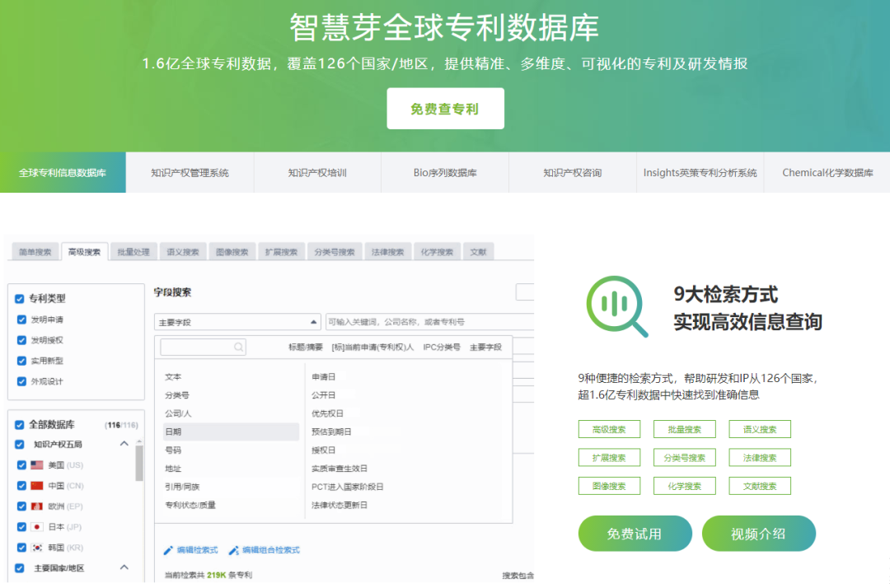Select the 知识产权咨询 tab

point(572,172)
